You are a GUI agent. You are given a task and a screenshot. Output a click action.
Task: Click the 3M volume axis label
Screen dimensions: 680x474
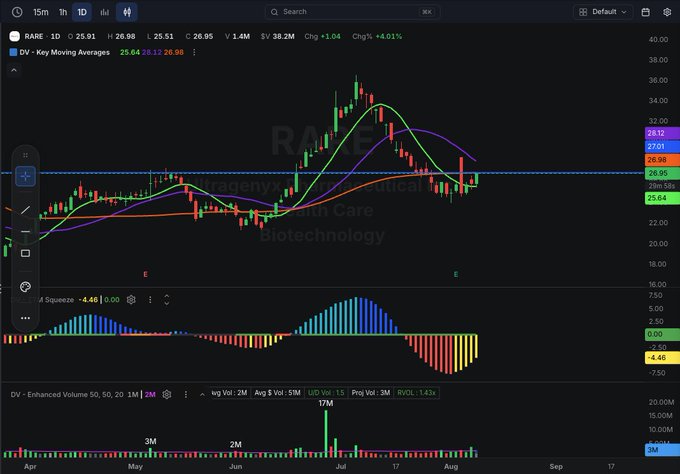click(662, 450)
